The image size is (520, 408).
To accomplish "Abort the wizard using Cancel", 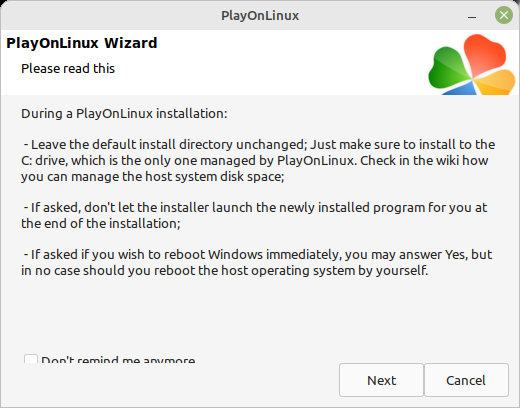I will tap(466, 380).
